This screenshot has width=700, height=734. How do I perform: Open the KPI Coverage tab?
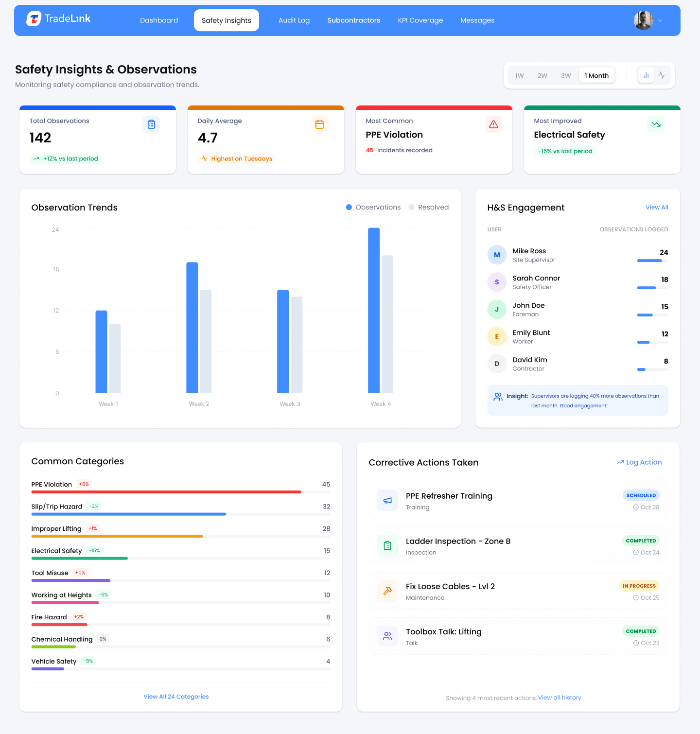[x=420, y=20]
